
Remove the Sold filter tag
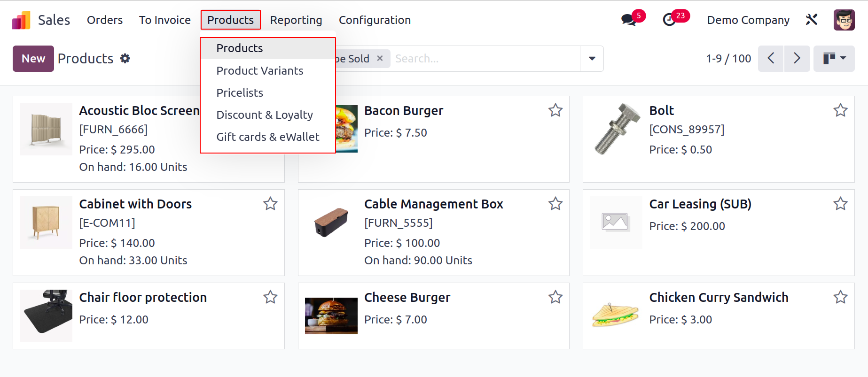point(380,58)
